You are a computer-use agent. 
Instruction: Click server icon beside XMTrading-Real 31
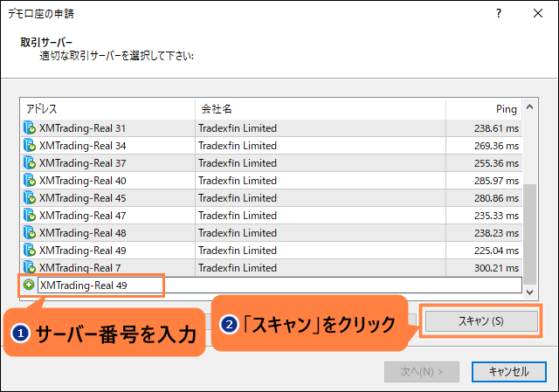click(29, 128)
